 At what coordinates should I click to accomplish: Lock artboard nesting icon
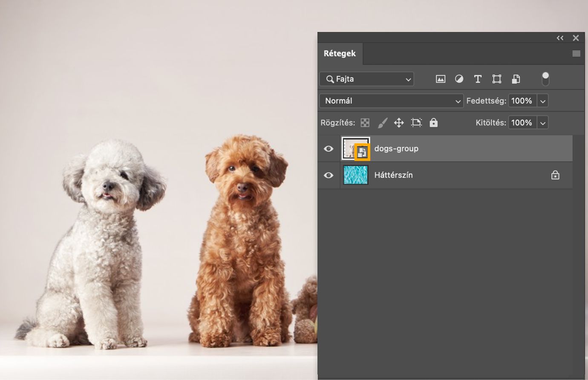click(x=416, y=123)
